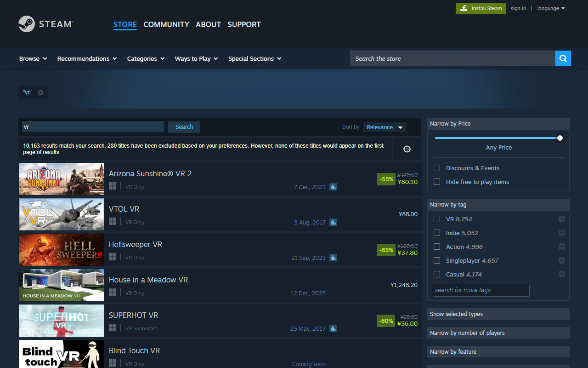Remove the "vr" search tag
Screen dimensions: 588x368
pyautogui.click(x=40, y=92)
